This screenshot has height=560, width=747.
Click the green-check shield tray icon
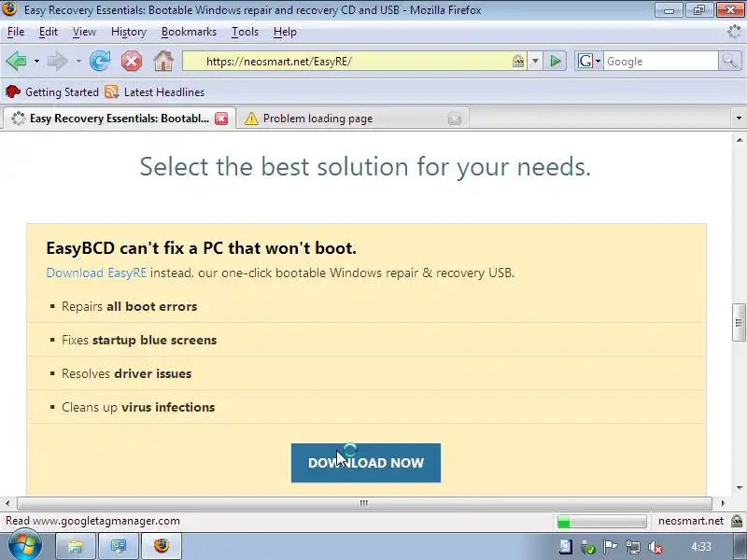coord(588,548)
